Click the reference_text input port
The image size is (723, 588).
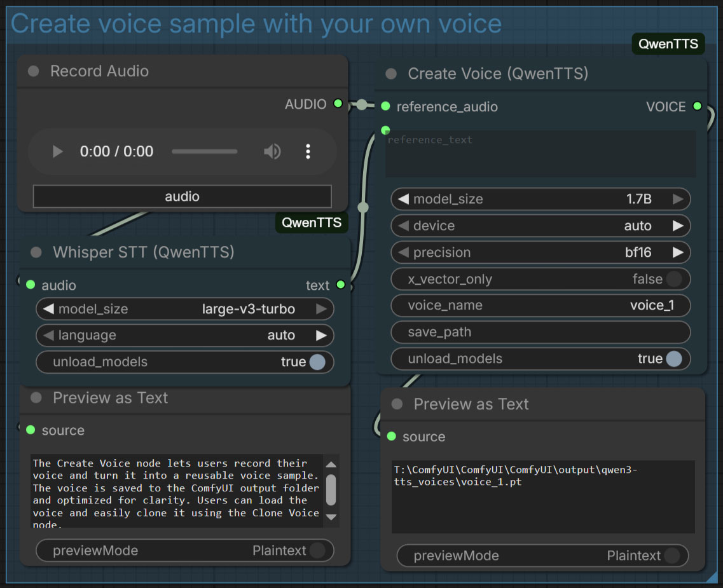coord(386,130)
